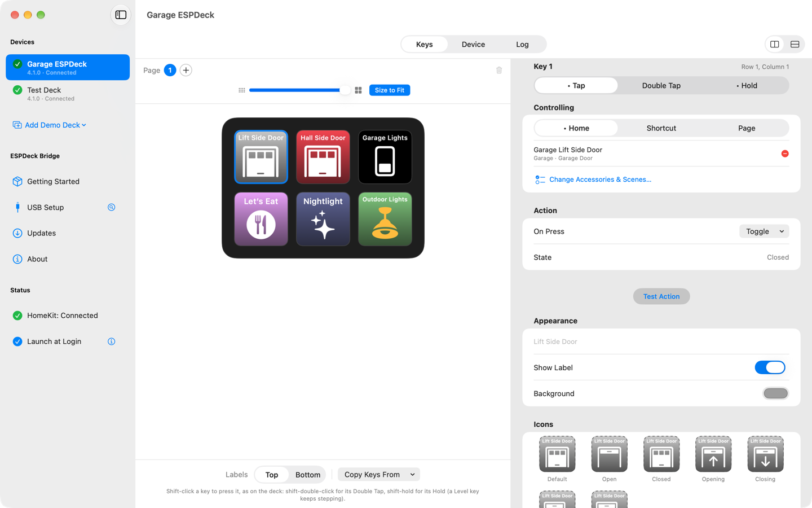Click the Lift Side Door label field
Viewport: 812px width, 508px height.
pos(661,341)
